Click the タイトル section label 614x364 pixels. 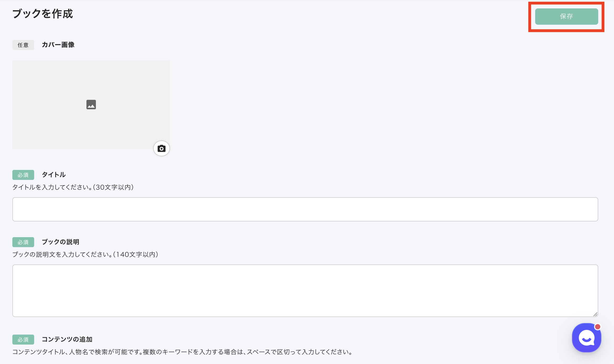pos(54,175)
